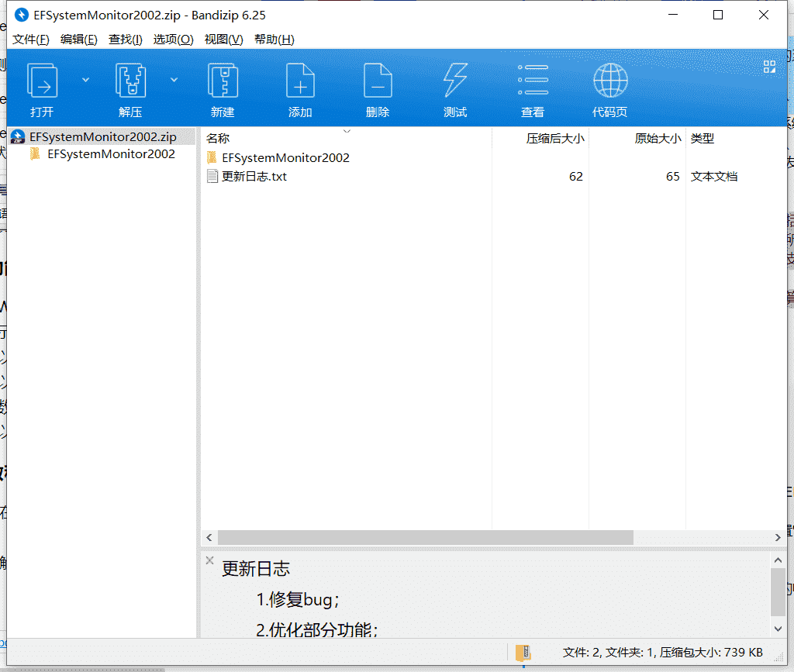Click the 文本文档 type cell
794x672 pixels.
pos(714,177)
